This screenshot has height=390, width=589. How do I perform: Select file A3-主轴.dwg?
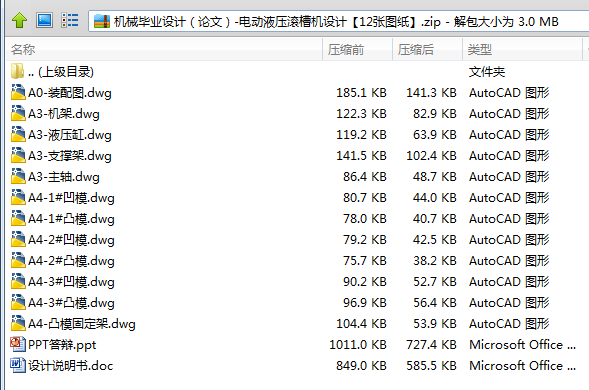tap(63, 177)
